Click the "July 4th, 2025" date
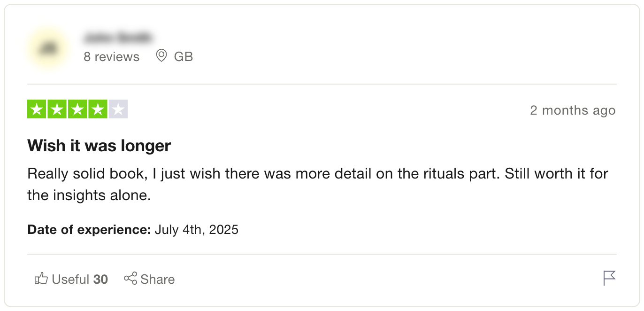 pos(196,230)
